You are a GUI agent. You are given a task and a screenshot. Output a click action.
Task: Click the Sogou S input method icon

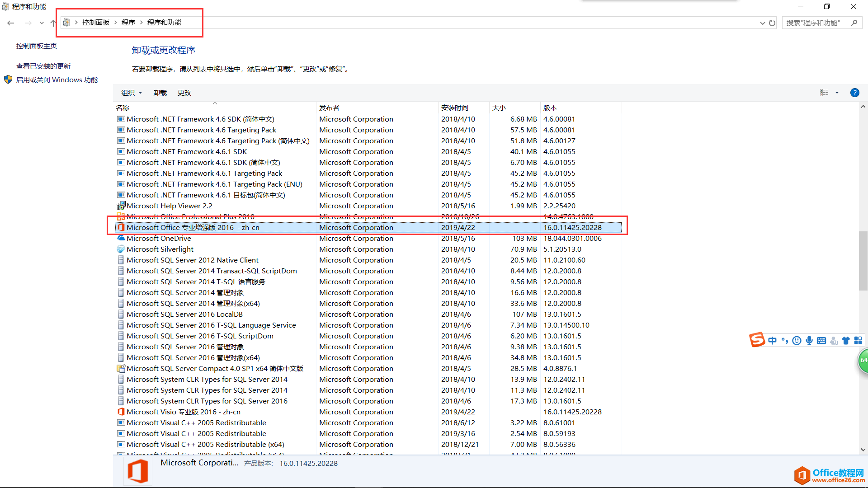(x=757, y=340)
